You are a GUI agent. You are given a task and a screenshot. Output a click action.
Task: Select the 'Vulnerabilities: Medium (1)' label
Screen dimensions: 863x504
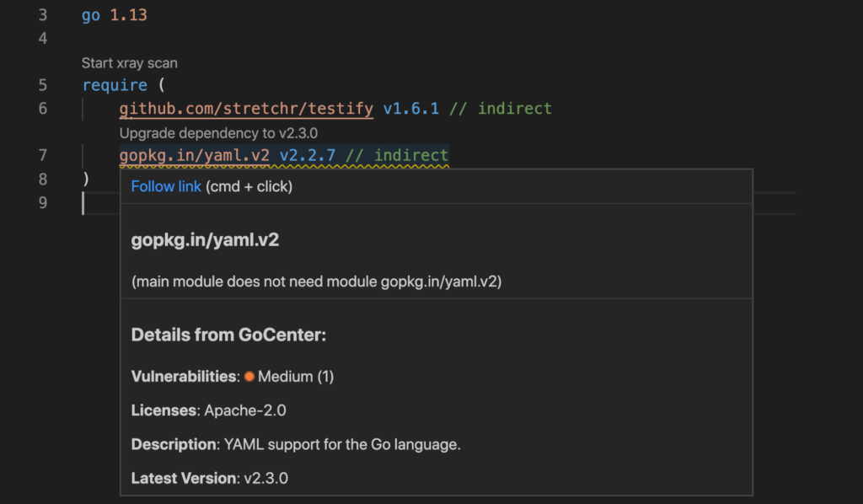coord(232,376)
